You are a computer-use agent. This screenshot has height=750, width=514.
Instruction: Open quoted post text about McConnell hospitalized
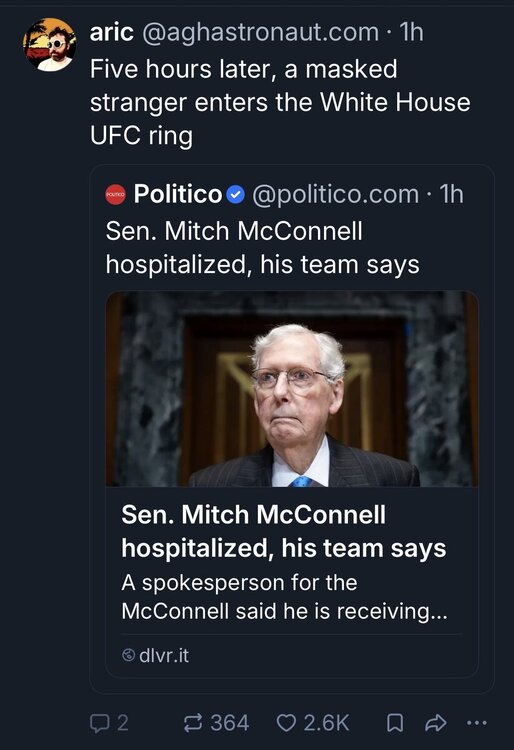coord(262,248)
